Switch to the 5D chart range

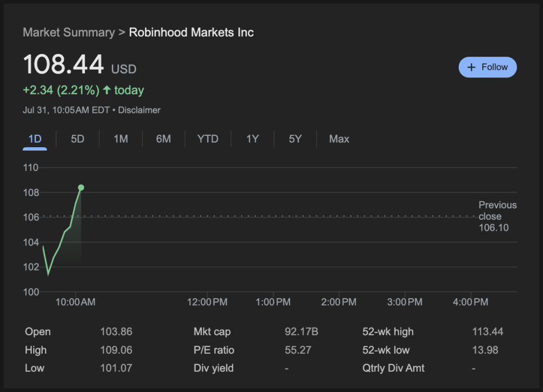[78, 139]
